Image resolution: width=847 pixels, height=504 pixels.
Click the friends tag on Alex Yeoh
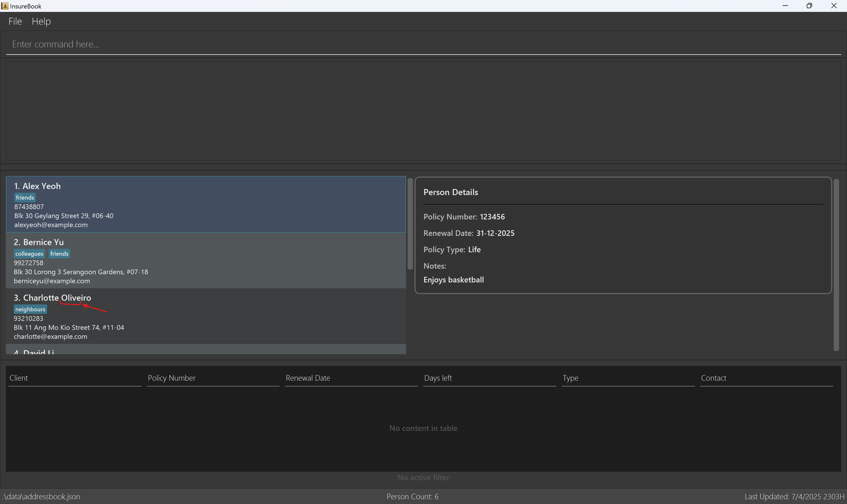[x=25, y=197]
